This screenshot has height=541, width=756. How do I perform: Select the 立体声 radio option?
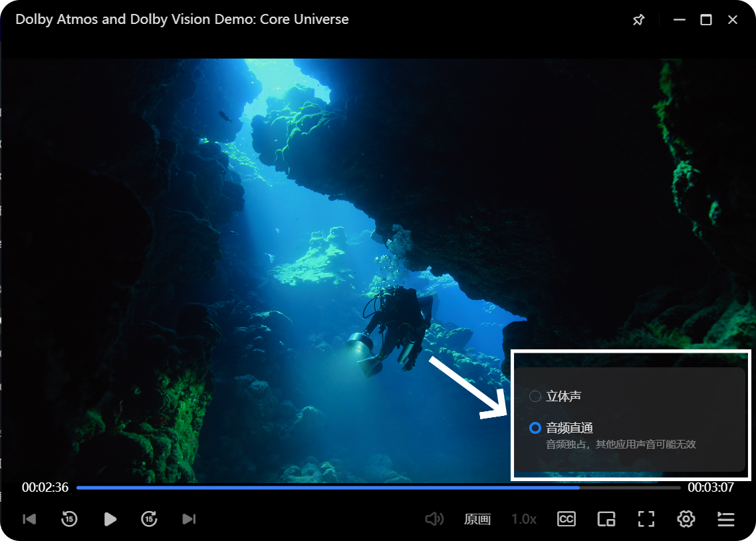click(535, 397)
